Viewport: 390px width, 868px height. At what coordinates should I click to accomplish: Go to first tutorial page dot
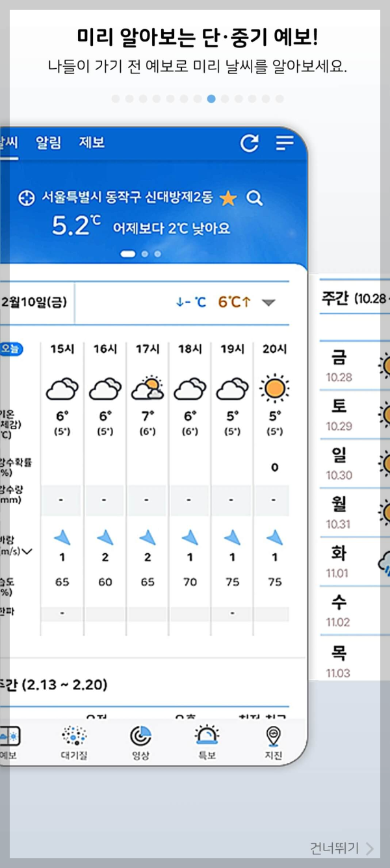pyautogui.click(x=116, y=99)
